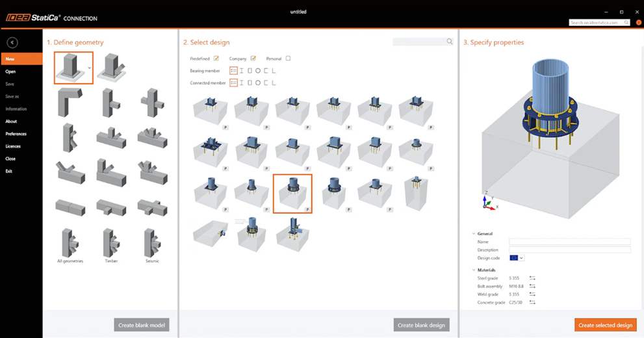This screenshot has height=338, width=644.
Task: Change Concrete grade using its edit icon
Action: click(x=532, y=302)
